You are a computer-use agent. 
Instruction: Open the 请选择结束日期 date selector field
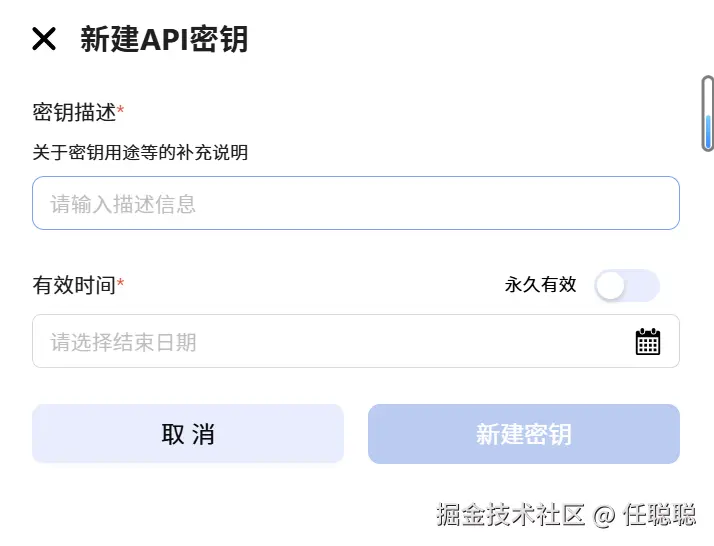pyautogui.click(x=330, y=342)
